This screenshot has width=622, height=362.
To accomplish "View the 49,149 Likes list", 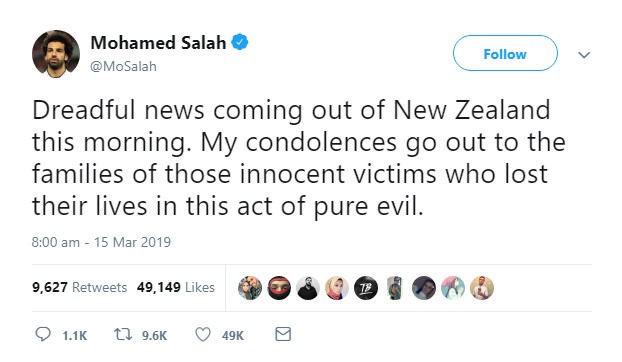I will [175, 287].
